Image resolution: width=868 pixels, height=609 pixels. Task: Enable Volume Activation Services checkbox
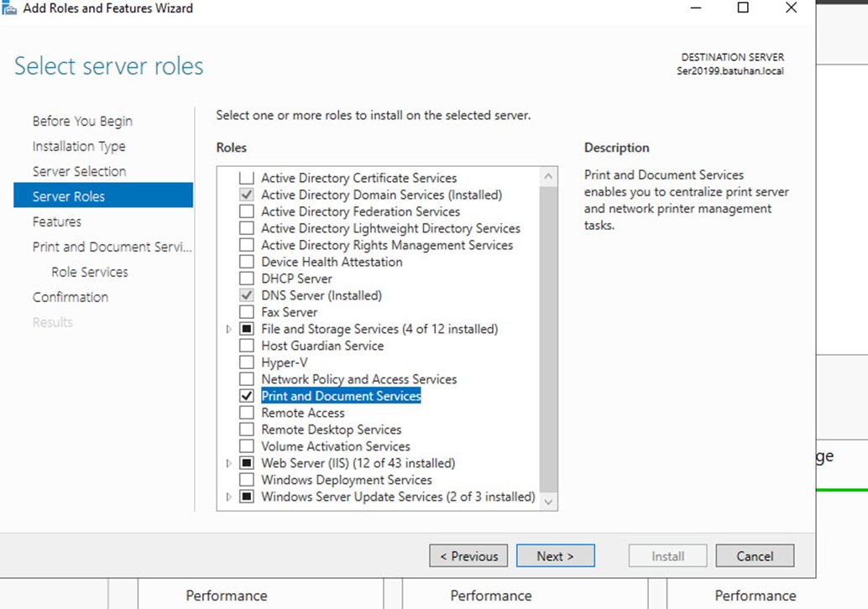pyautogui.click(x=246, y=445)
